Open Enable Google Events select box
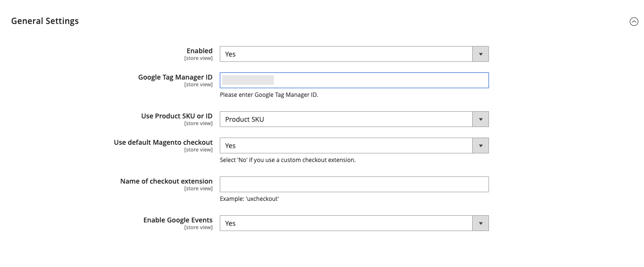Viewport: 644px width, 267px height. coord(346,223)
